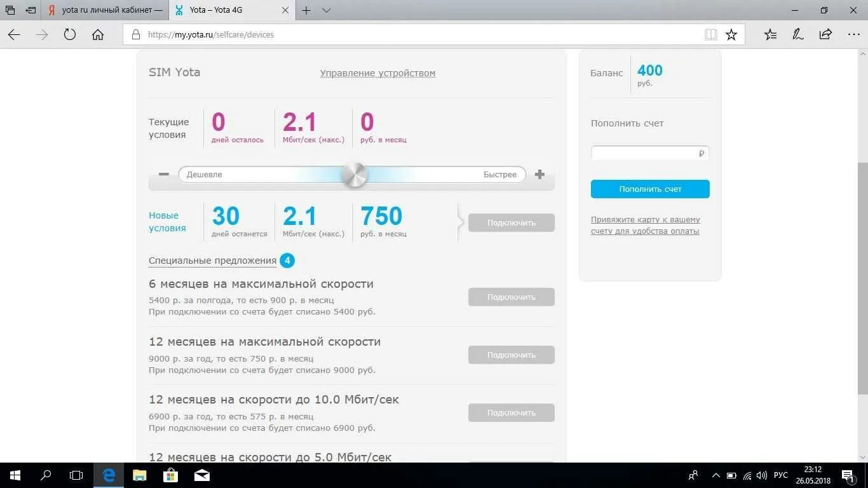
Task: Open the web notes pen icon
Action: pyautogui.click(x=798, y=34)
